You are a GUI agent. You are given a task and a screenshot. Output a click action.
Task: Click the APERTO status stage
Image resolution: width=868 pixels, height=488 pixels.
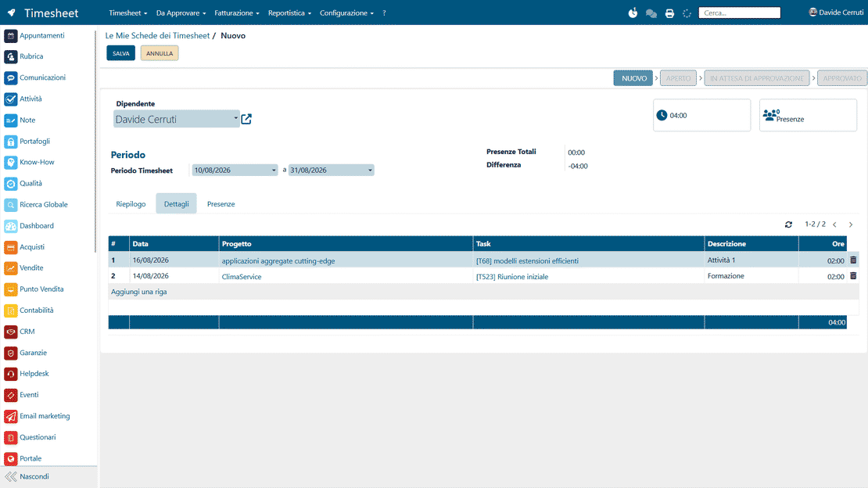(x=678, y=78)
